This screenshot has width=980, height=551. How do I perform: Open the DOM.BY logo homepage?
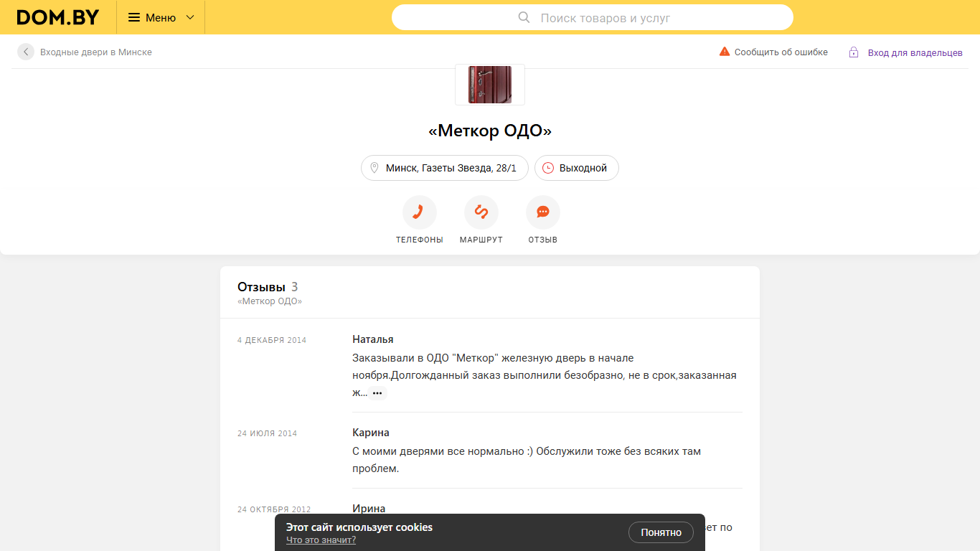pyautogui.click(x=58, y=17)
